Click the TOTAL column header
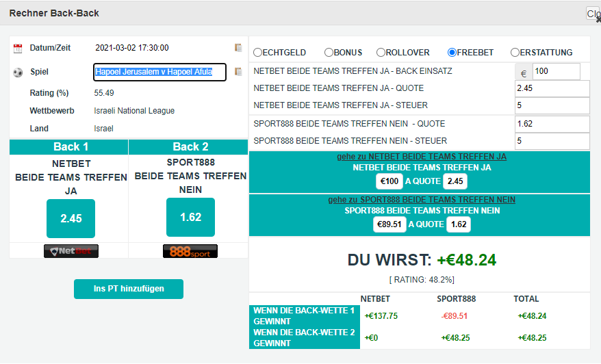Screen dimensions: 601x364 tap(526, 299)
